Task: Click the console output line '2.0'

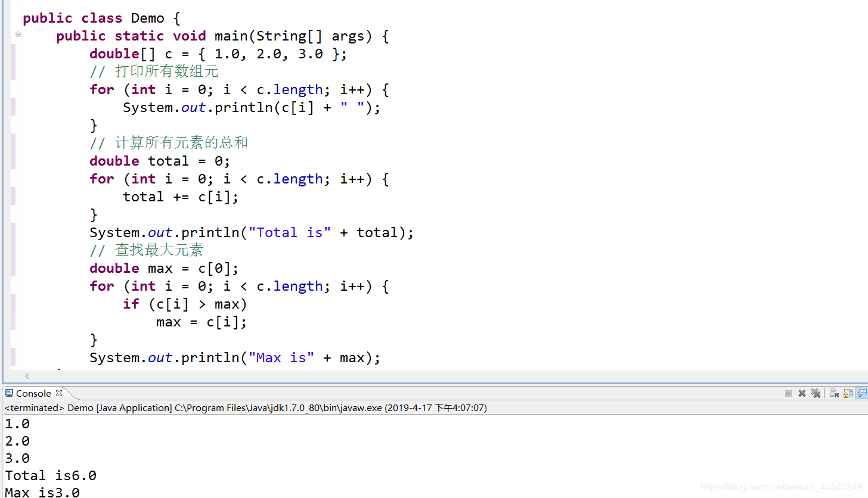Action: 17,441
